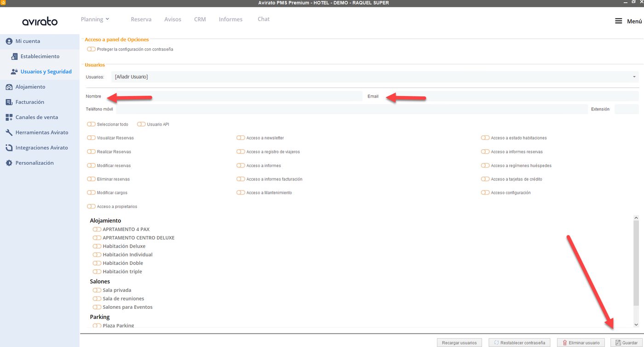Screen dimensions: 644x347
Task: Enable Realizar Reservas permission
Action: (91, 151)
